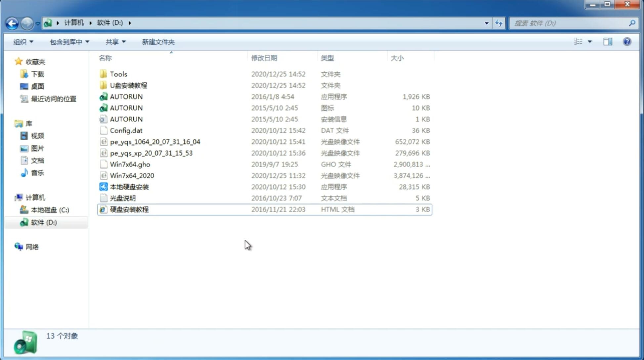The height and width of the screenshot is (360, 644).
Task: Open Win7x64_2020 disc image file
Action: pyautogui.click(x=131, y=175)
